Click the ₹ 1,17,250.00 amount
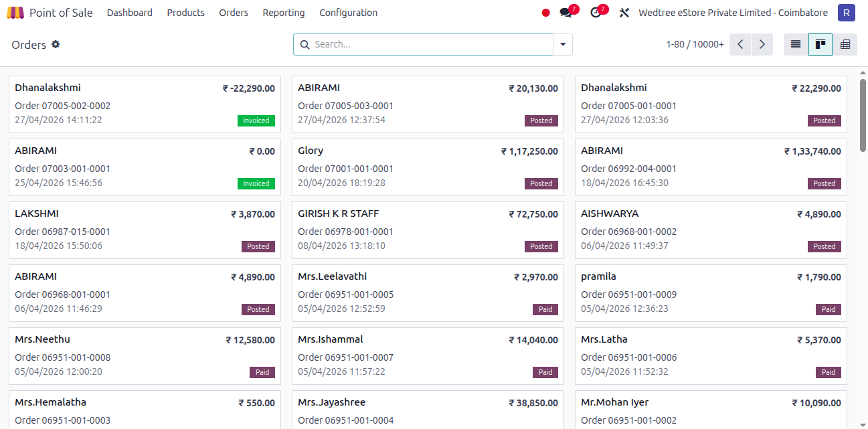This screenshot has width=868, height=429. coord(529,151)
